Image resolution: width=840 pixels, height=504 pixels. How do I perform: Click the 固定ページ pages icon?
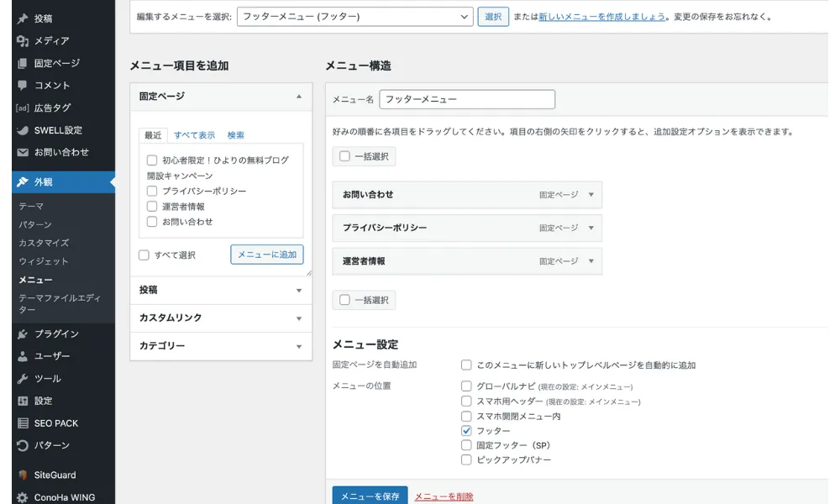pos(23,63)
